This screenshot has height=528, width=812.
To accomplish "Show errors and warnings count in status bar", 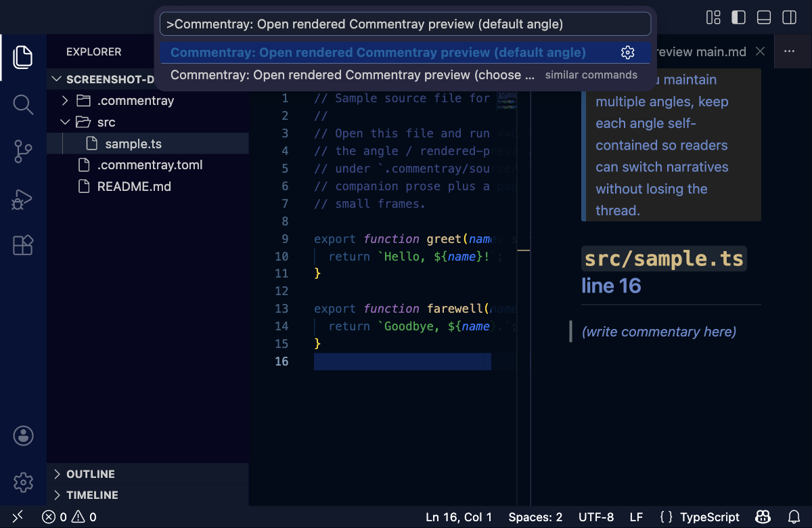I will (x=69, y=517).
